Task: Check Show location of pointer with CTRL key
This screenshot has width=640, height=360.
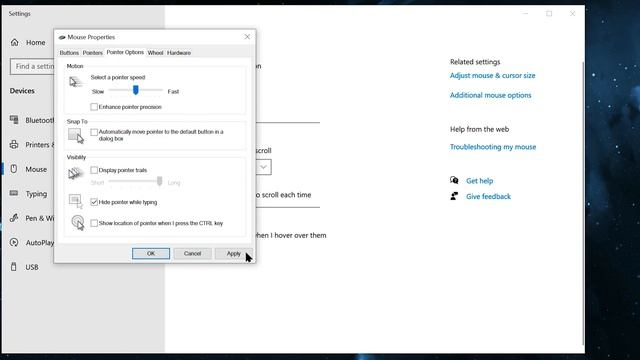Action: click(x=94, y=223)
